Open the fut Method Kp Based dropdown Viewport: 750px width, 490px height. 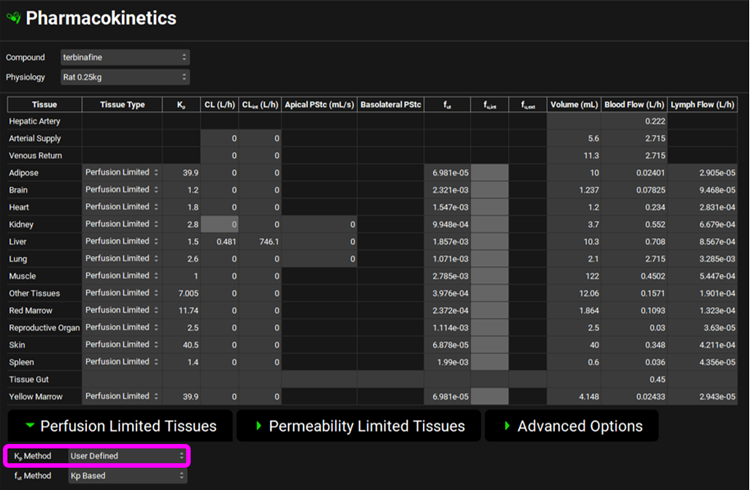click(x=126, y=476)
